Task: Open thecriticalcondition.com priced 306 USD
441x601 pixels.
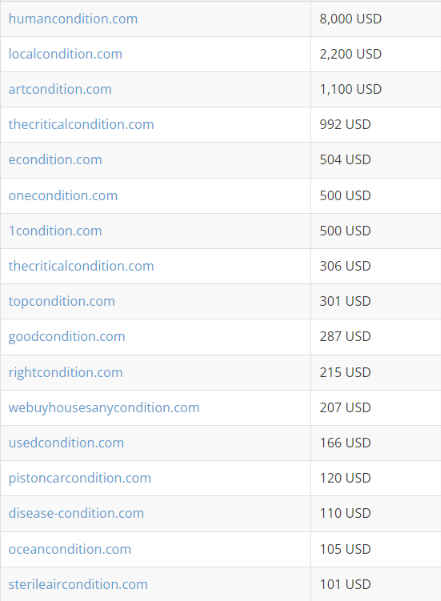Action: coord(81,266)
